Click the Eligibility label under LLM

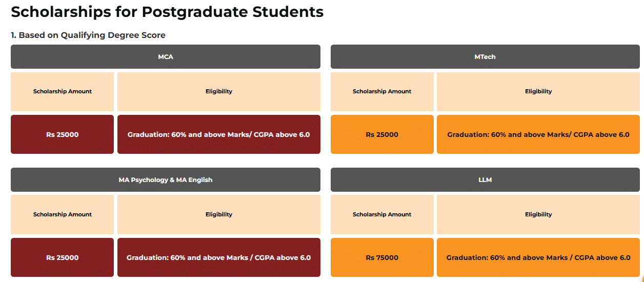(x=538, y=215)
